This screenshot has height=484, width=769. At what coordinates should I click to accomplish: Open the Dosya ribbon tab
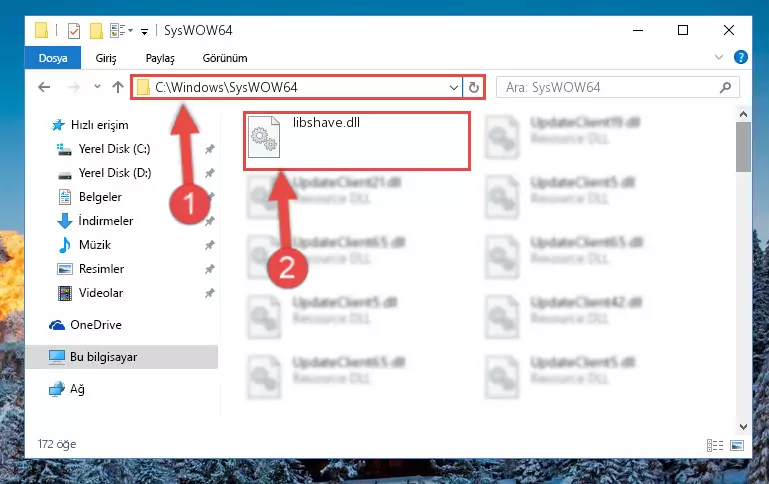point(52,58)
